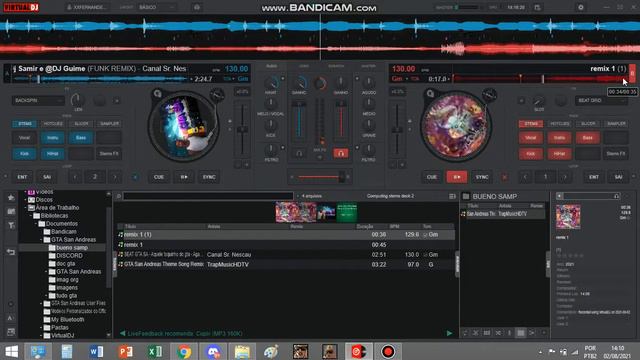Click favorites star icon in browser sidebar
The image size is (640, 360).
coord(11,198)
